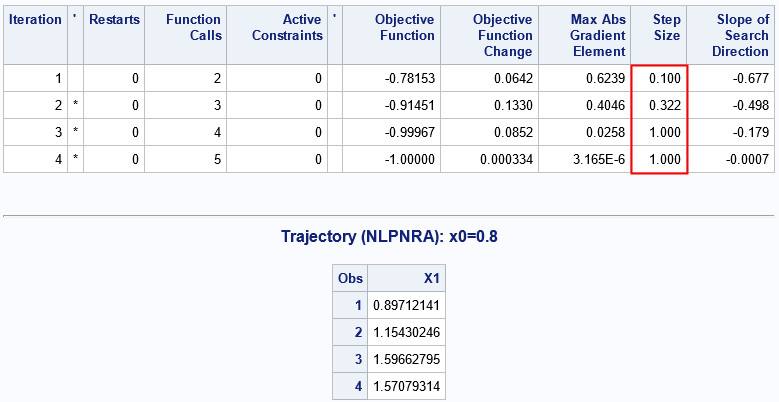Screen dimensions: 779x402
Task: Click the Iteration column header
Action: [35, 20]
